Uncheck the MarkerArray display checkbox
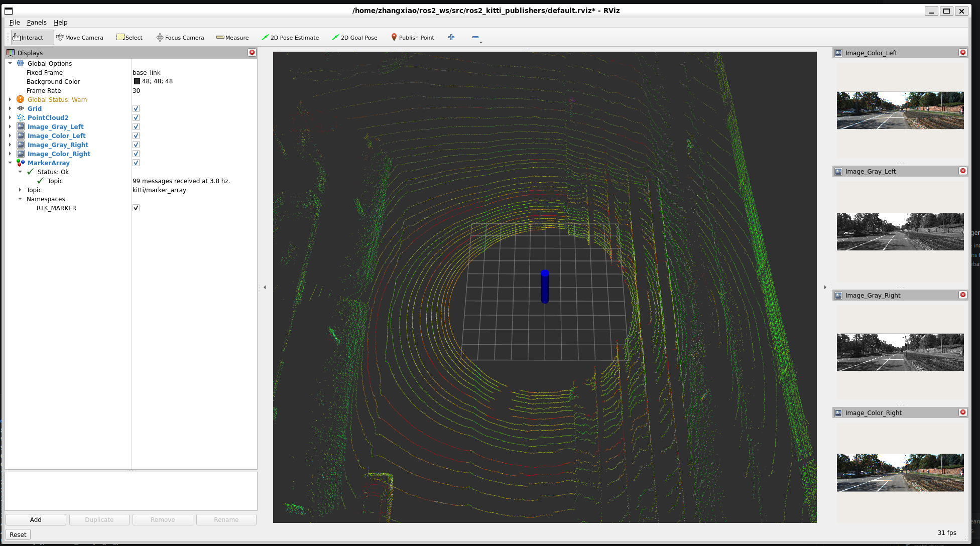The width and height of the screenshot is (980, 546). tap(136, 163)
